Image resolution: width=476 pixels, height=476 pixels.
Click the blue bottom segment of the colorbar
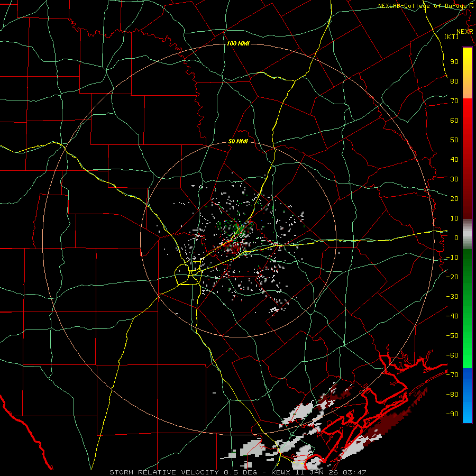pyautogui.click(x=467, y=395)
